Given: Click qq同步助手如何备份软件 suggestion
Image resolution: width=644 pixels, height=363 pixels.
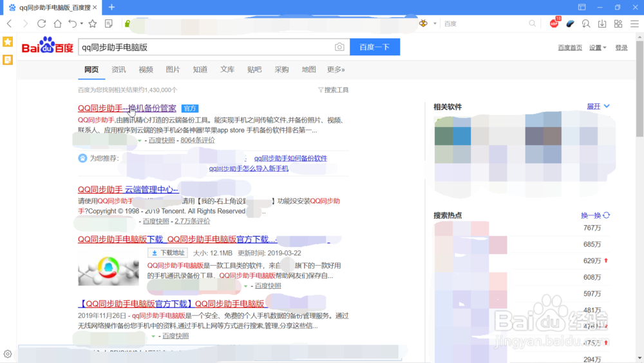Looking at the screenshot, I should click(x=290, y=158).
